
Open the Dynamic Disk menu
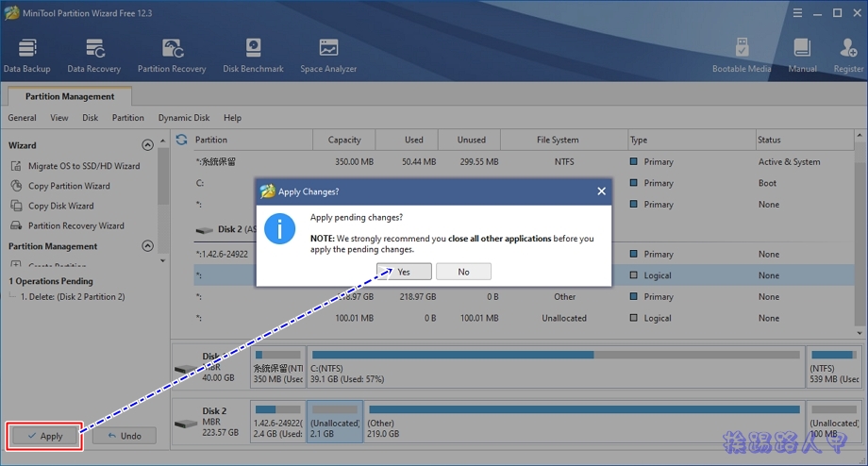point(184,118)
